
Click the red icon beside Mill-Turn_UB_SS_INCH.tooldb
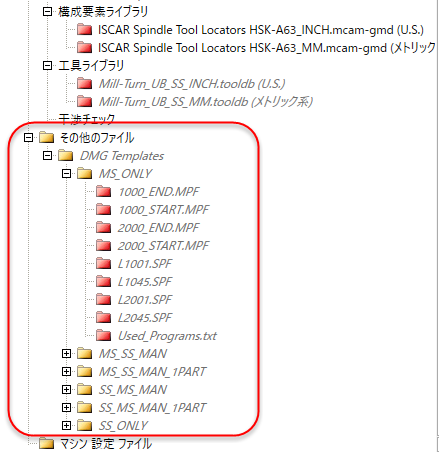[85, 83]
